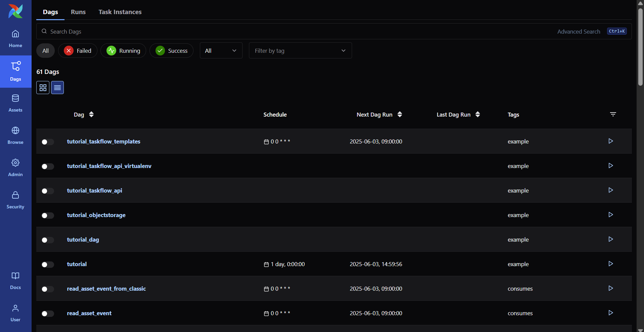644x332 pixels.
Task: Toggle pause for tutorial
Action: tap(48, 264)
